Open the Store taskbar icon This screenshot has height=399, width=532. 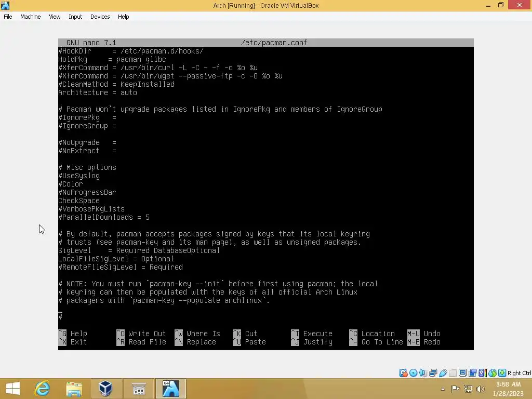coord(138,389)
